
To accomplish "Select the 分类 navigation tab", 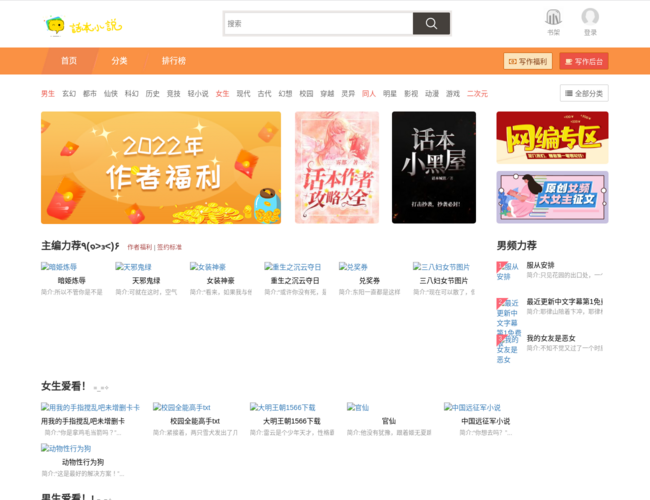I will (119, 61).
